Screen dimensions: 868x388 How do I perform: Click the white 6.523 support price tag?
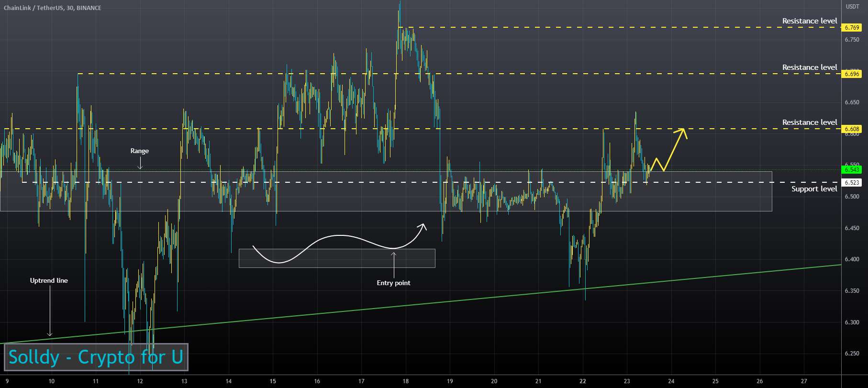(852, 183)
